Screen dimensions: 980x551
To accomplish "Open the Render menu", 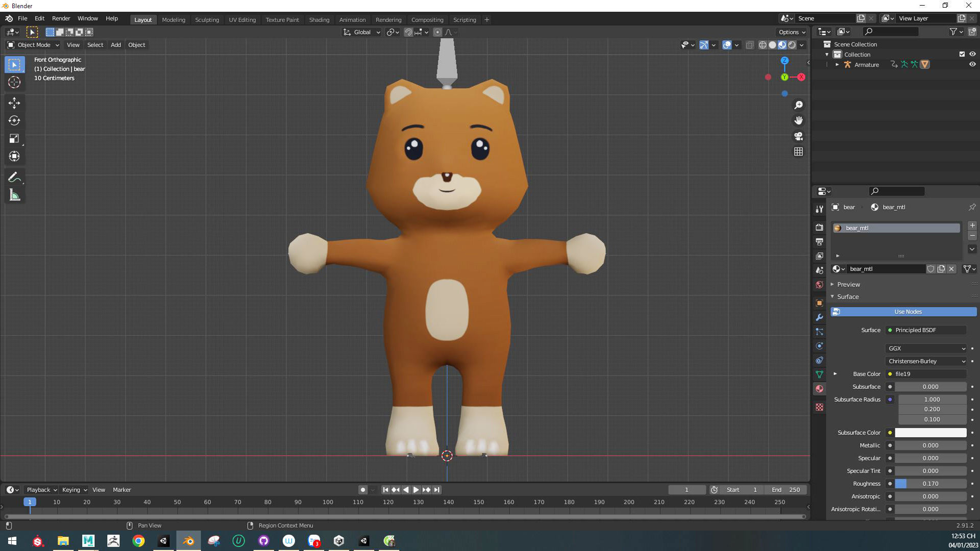I will pyautogui.click(x=61, y=18).
